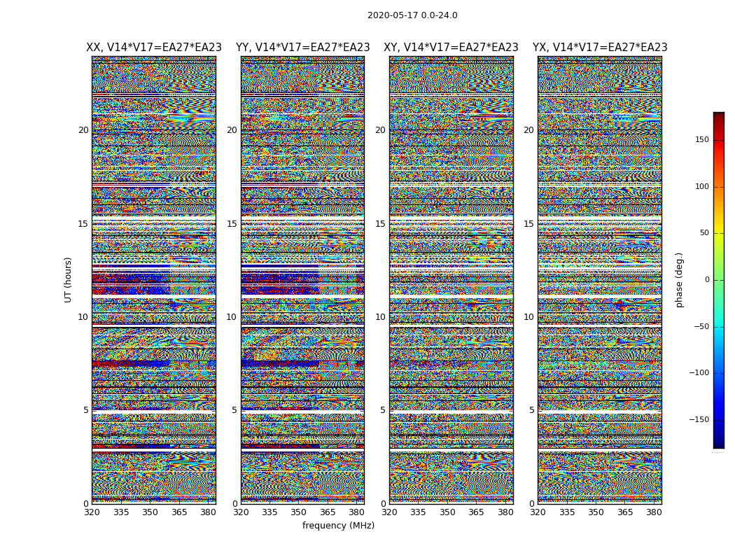
Task: Click the '320' frequency tick under the XX panel
Action: (92, 512)
